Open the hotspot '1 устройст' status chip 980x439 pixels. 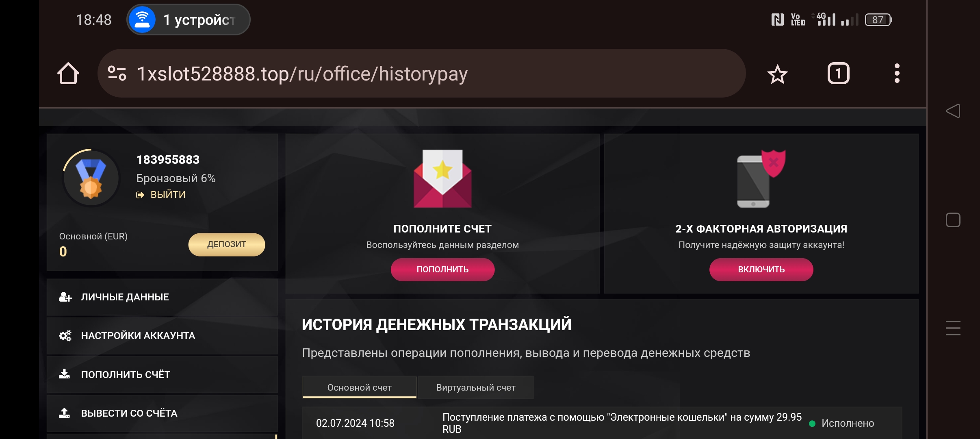tap(188, 20)
